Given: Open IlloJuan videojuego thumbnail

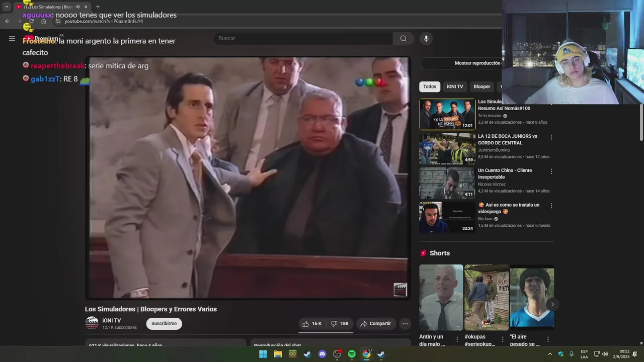Looking at the screenshot, I should 447,217.
